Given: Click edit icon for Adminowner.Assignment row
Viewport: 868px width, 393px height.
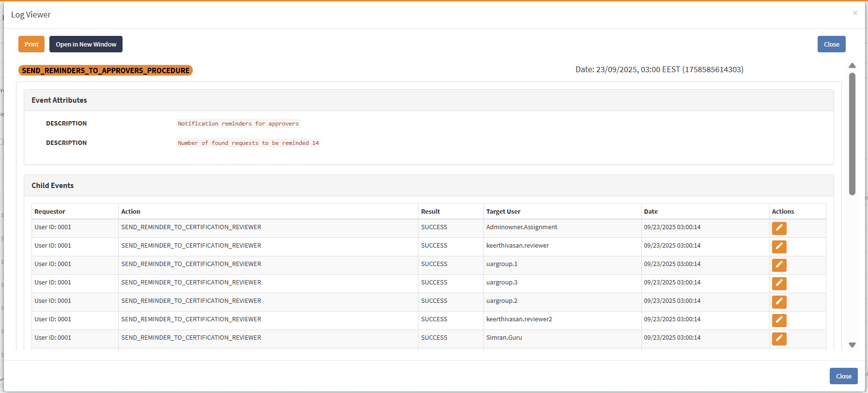Looking at the screenshot, I should pyautogui.click(x=779, y=228).
